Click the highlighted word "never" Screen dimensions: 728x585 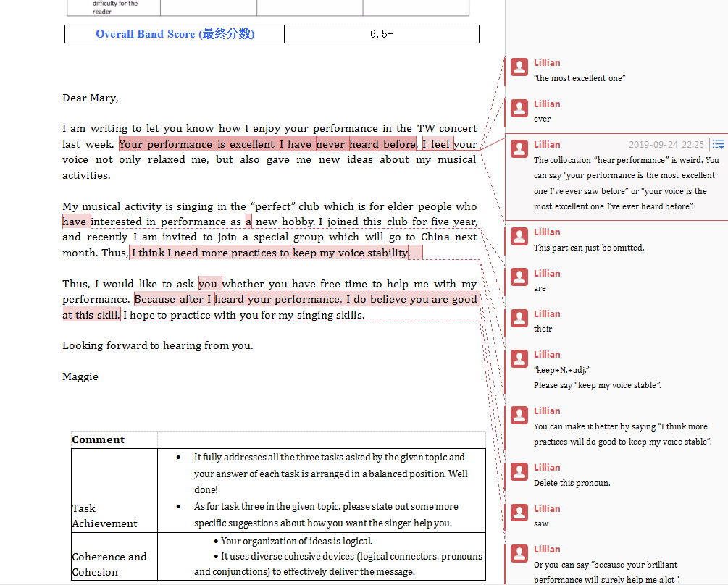[x=330, y=144]
